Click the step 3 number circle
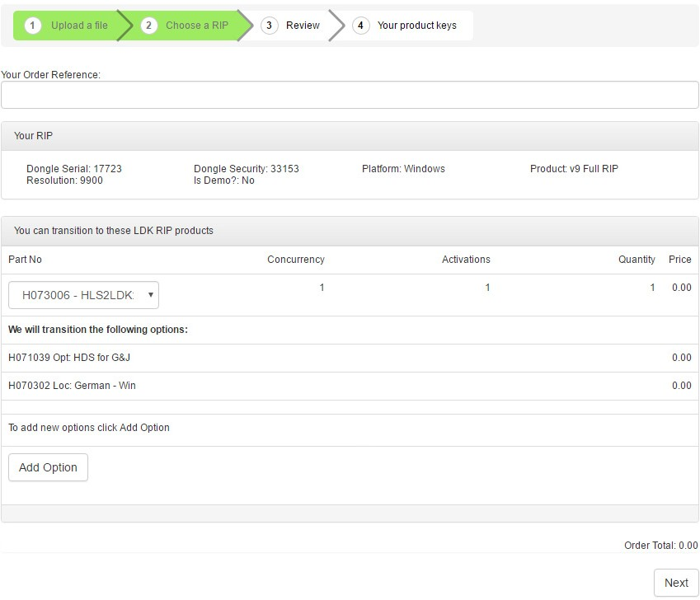The width and height of the screenshot is (700, 600). tap(269, 26)
